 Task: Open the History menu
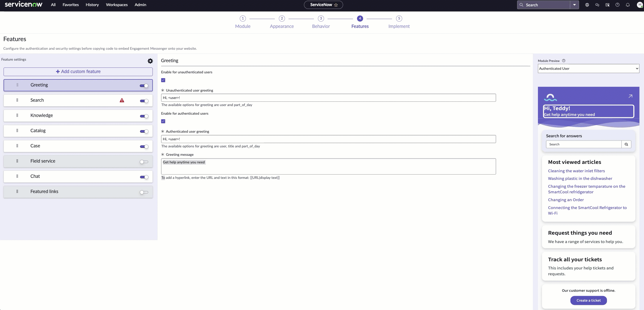click(x=92, y=5)
